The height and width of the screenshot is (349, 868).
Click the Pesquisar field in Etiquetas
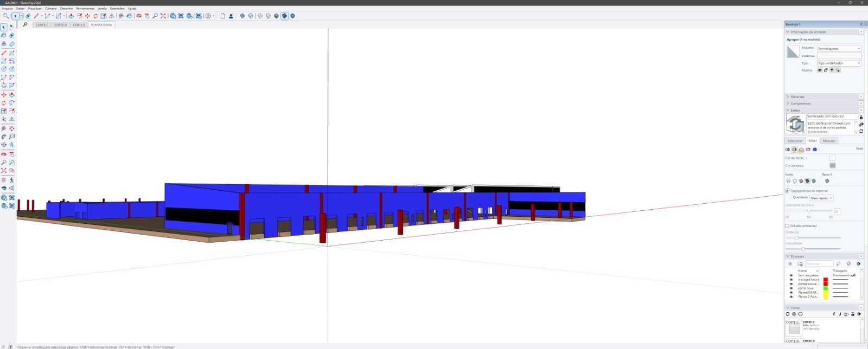pyautogui.click(x=818, y=264)
